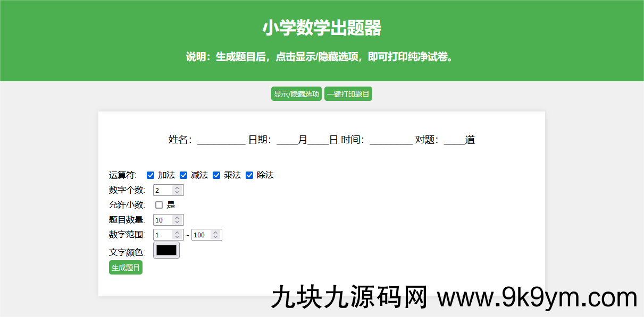
Task: Increase 数字个数 with the up arrow
Action: tap(177, 188)
